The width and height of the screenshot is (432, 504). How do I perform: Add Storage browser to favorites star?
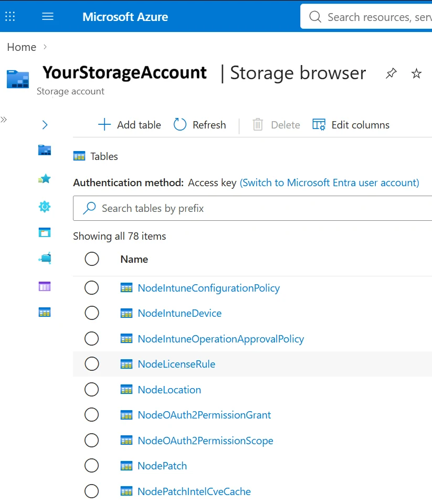pyautogui.click(x=416, y=73)
